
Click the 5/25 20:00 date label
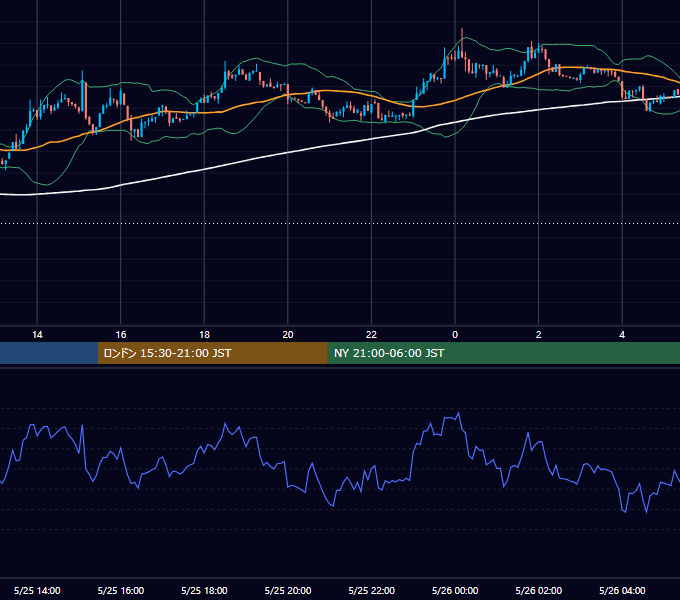(x=288, y=590)
